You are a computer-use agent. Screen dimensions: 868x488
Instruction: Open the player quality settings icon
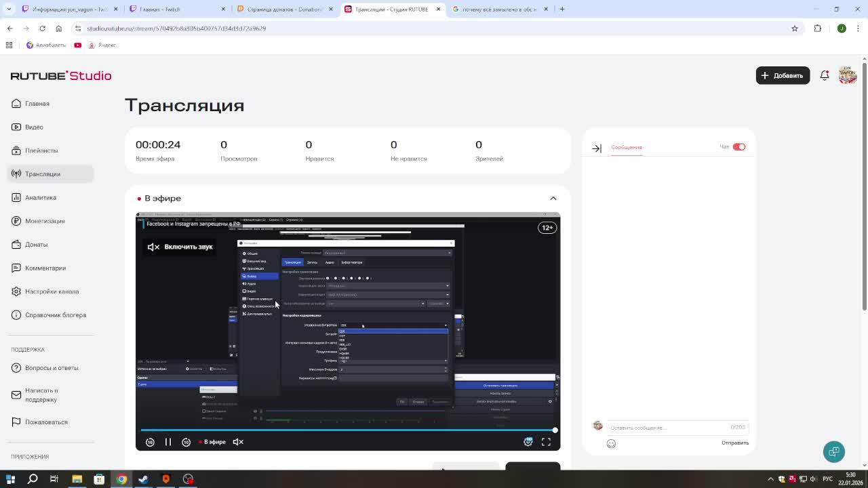528,442
